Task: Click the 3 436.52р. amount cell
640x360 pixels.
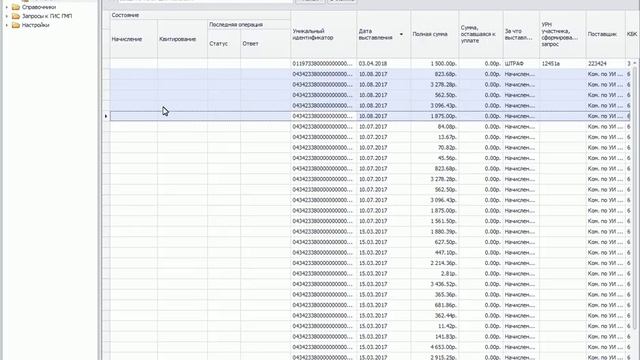Action: pyautogui.click(x=435, y=284)
